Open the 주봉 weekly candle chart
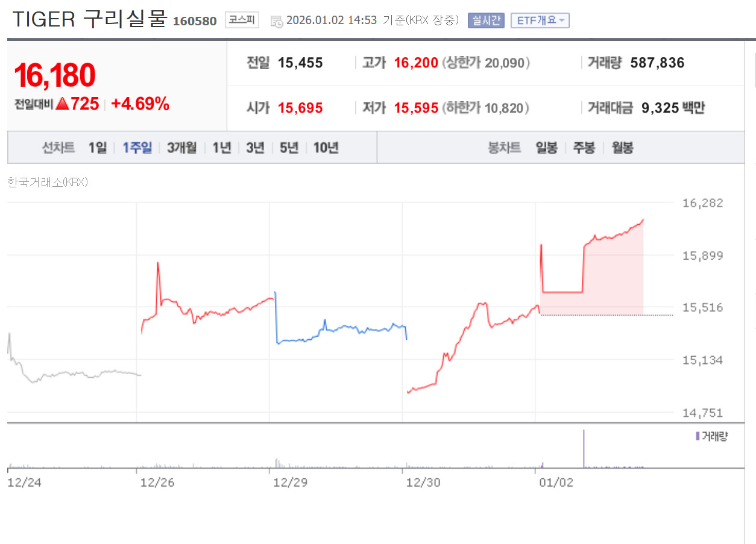The width and height of the screenshot is (756, 544). 584,148
